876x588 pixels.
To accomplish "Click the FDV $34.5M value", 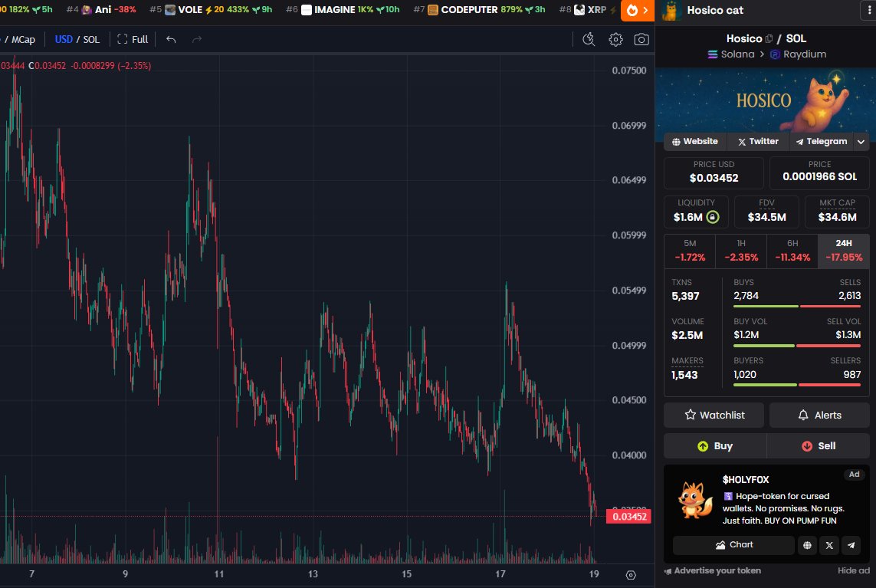I will (766, 217).
